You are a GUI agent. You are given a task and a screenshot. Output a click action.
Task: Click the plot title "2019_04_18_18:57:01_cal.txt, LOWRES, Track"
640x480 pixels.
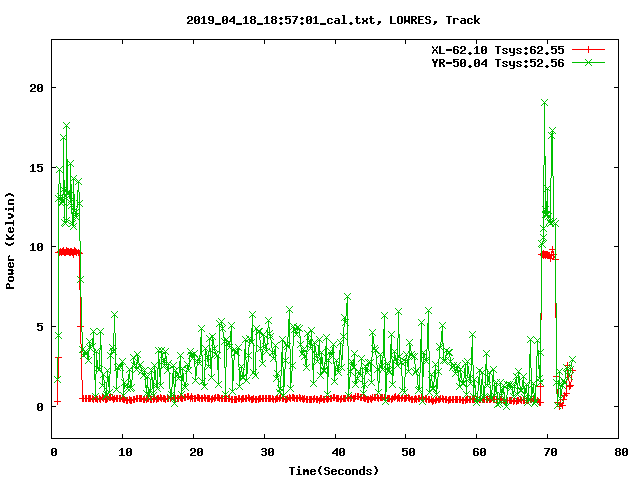[333, 20]
